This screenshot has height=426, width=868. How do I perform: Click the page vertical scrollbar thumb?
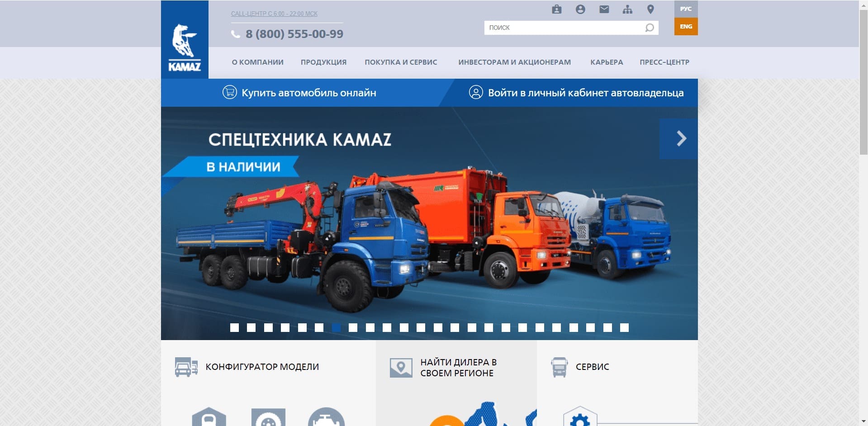point(863,81)
